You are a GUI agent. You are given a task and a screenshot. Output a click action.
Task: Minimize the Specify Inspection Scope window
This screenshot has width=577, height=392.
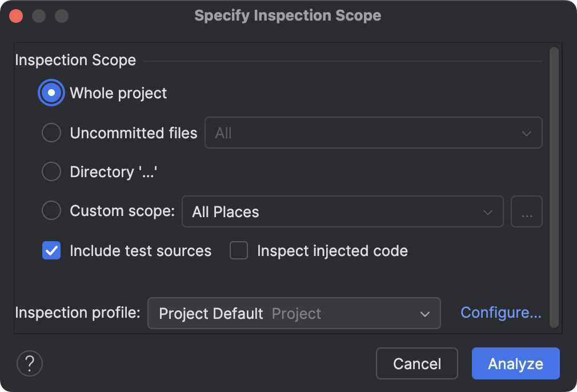point(39,16)
